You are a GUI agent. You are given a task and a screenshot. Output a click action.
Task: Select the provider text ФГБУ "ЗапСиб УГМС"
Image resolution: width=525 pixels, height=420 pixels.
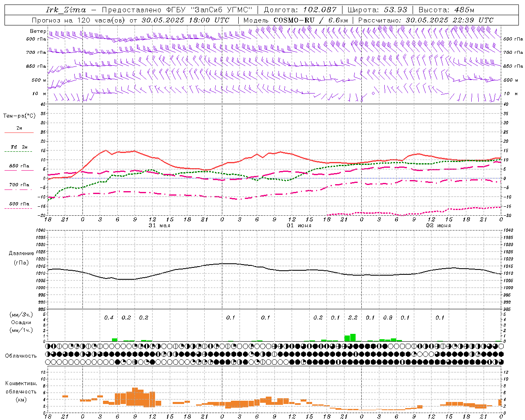[x=209, y=10]
